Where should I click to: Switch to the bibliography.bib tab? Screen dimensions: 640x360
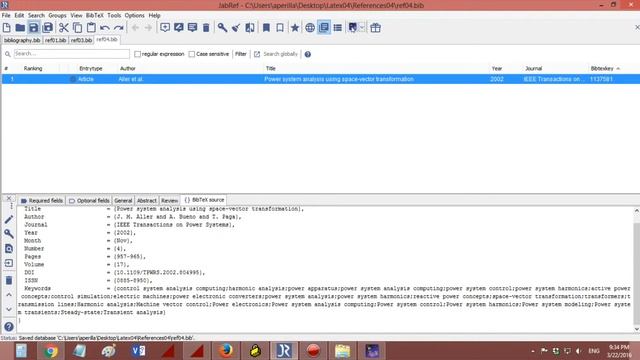click(22, 40)
